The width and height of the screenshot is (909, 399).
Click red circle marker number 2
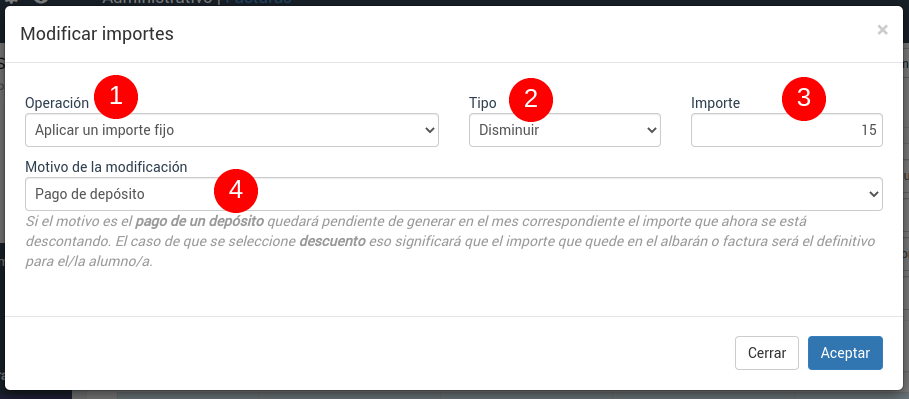tap(531, 100)
